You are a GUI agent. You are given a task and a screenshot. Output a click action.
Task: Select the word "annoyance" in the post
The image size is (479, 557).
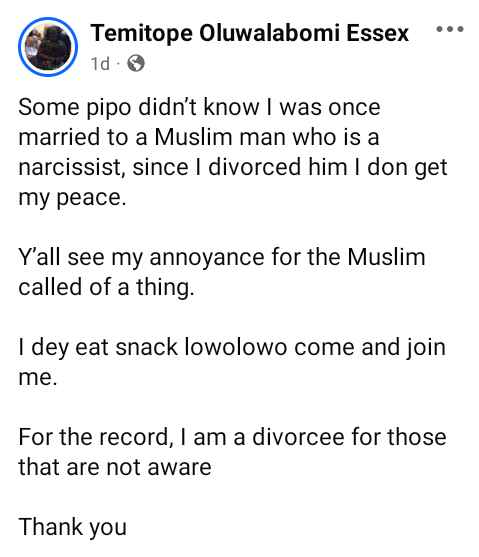[207, 258]
